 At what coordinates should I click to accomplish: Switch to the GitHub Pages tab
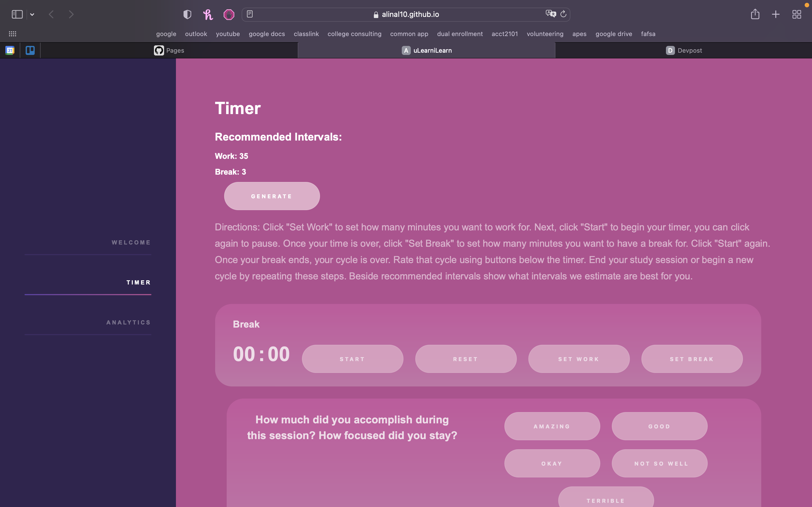point(169,50)
